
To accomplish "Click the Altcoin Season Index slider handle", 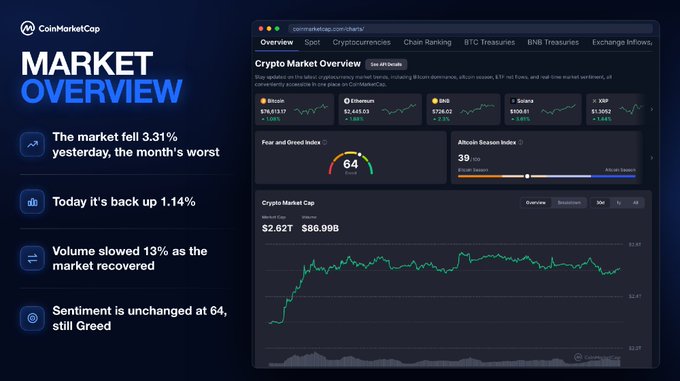I will [x=527, y=176].
